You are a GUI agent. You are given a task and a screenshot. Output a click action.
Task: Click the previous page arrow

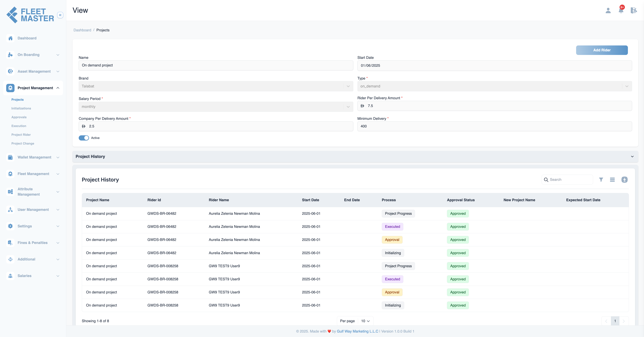coord(606,321)
